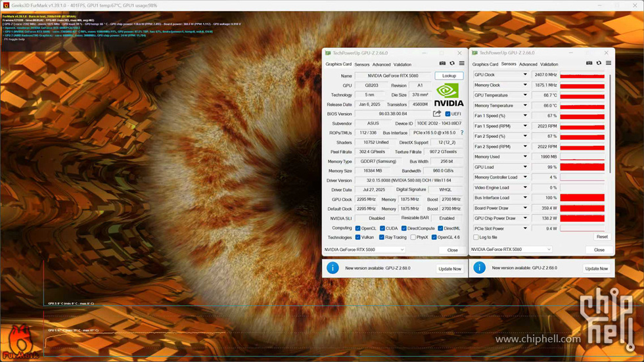Image resolution: width=644 pixels, height=362 pixels.
Task: Open Board Power Draw sensor dropdown
Action: click(525, 208)
